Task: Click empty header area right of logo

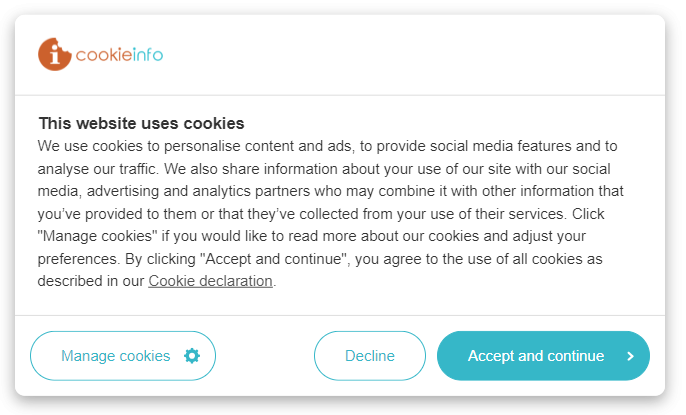Action: point(413,55)
